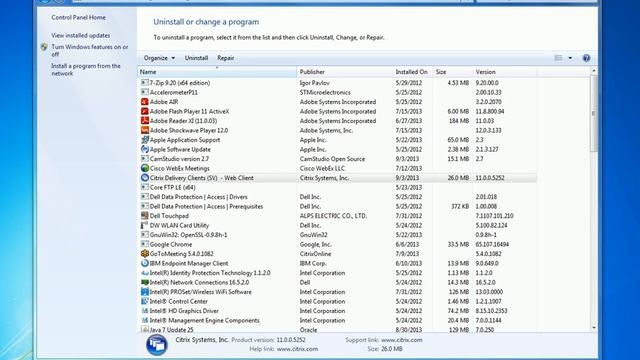Screen dimensions: 640x360
Task: Click the Core FTP LE icon
Action: pos(144,187)
